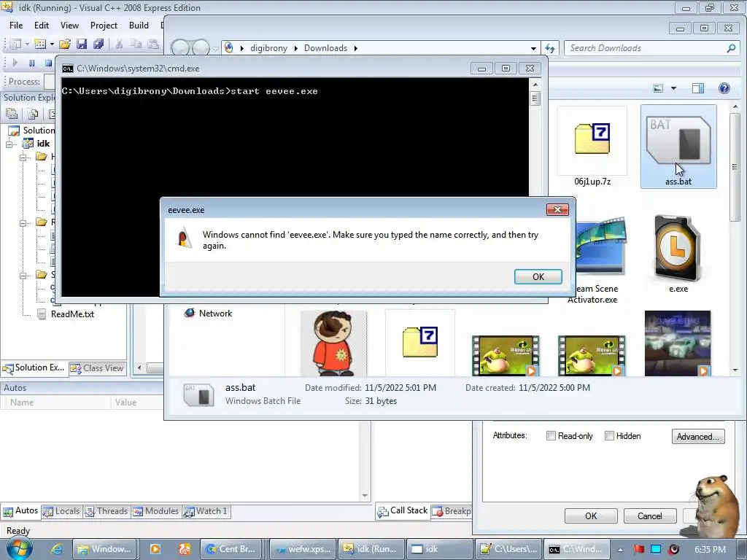Click the New Project toolbar icon

(15, 44)
